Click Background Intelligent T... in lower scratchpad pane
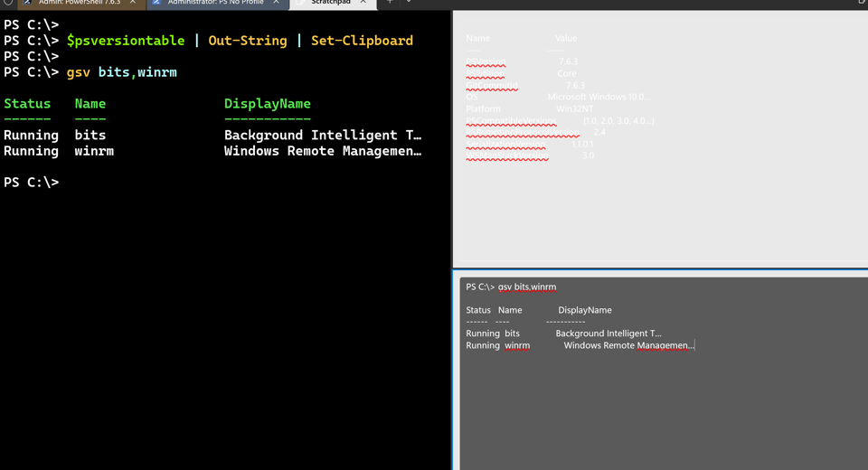Screen dimensions: 868x470 coord(609,334)
